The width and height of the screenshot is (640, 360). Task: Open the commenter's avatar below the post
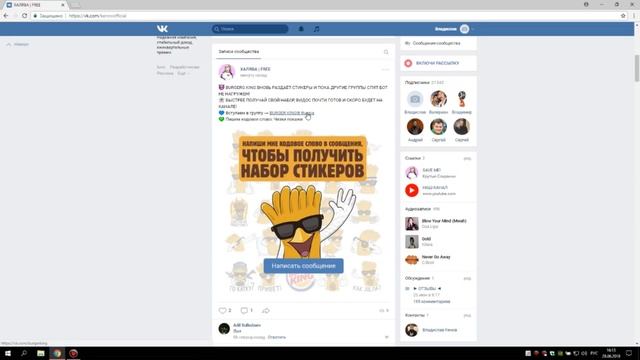pyautogui.click(x=224, y=329)
